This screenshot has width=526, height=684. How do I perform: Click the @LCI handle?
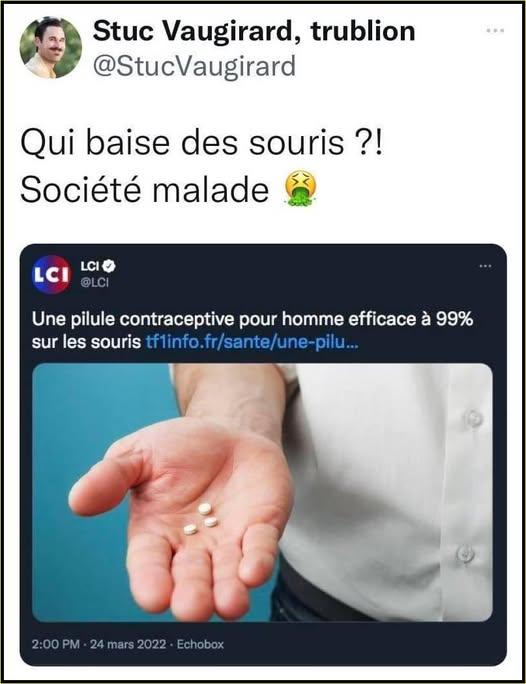coord(94,282)
